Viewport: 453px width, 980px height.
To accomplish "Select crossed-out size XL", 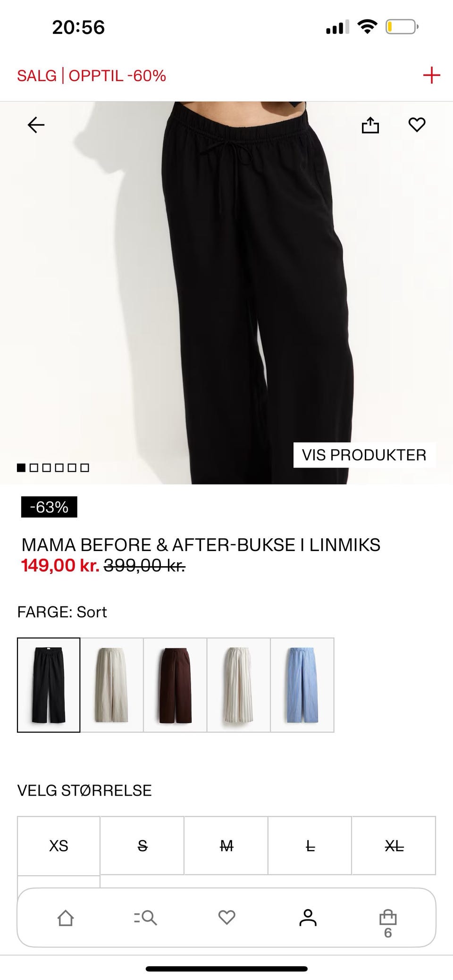I will click(x=394, y=846).
